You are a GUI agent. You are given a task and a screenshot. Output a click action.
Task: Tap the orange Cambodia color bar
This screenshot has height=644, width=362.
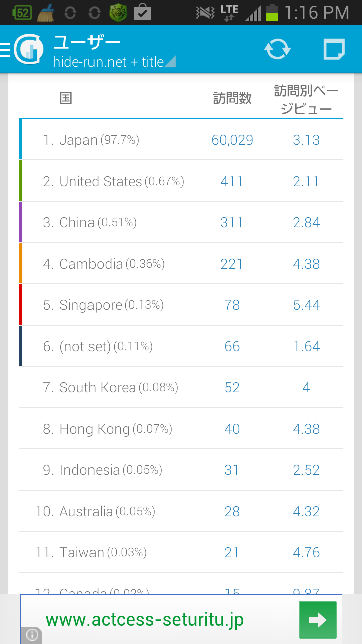21,264
